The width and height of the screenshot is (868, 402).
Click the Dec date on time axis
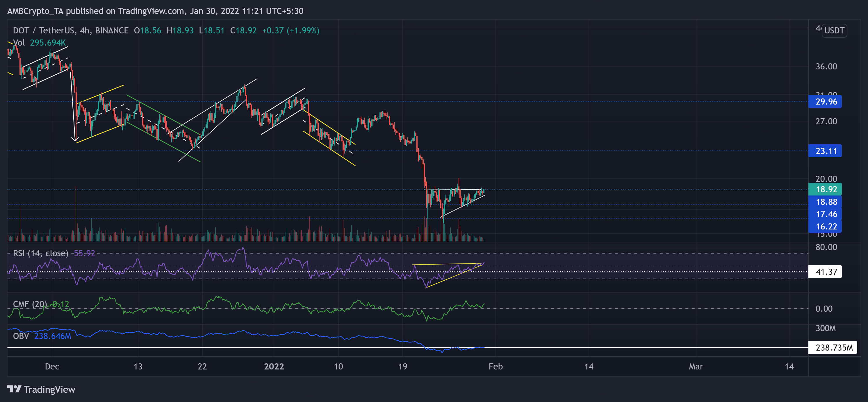pos(52,366)
